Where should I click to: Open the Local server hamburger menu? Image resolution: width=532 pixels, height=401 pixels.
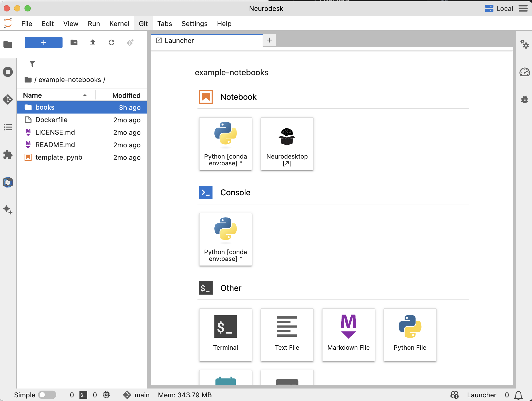click(523, 9)
